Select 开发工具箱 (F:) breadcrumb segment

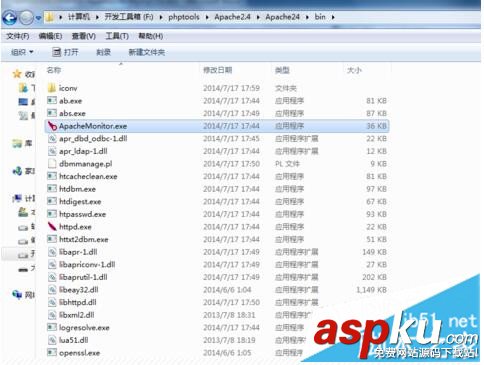pos(129,17)
